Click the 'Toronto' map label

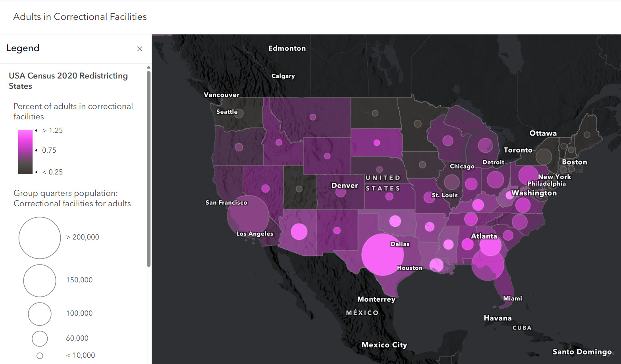[x=518, y=150]
